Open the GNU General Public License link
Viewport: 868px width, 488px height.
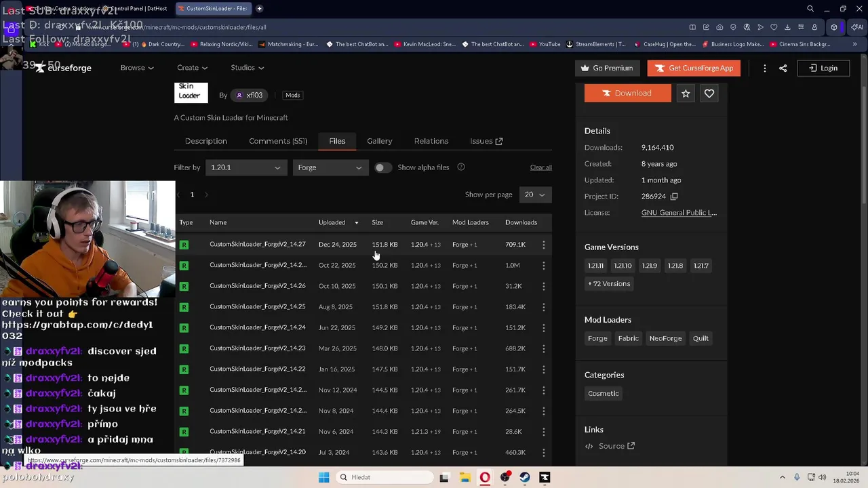tap(679, 213)
